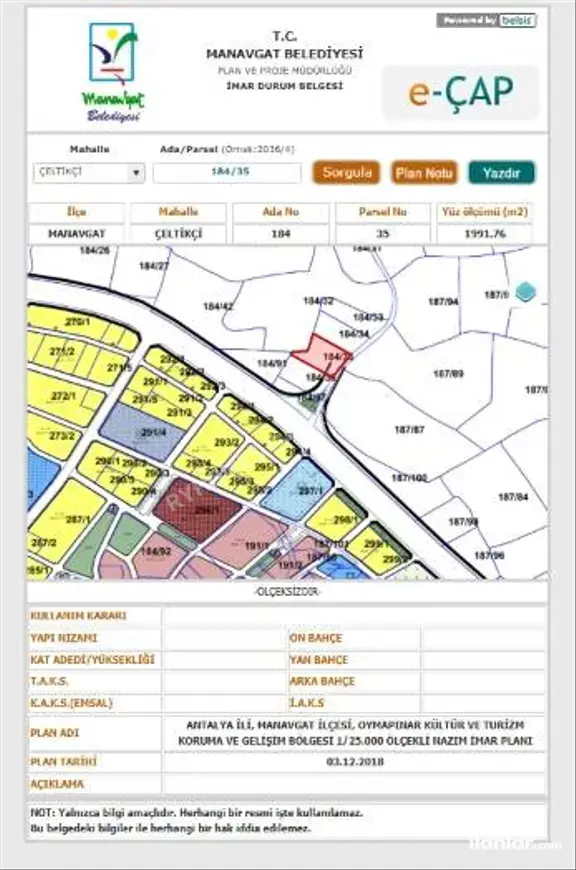Click parcel 184/42 on the map
The height and width of the screenshot is (870, 576).
point(218,306)
